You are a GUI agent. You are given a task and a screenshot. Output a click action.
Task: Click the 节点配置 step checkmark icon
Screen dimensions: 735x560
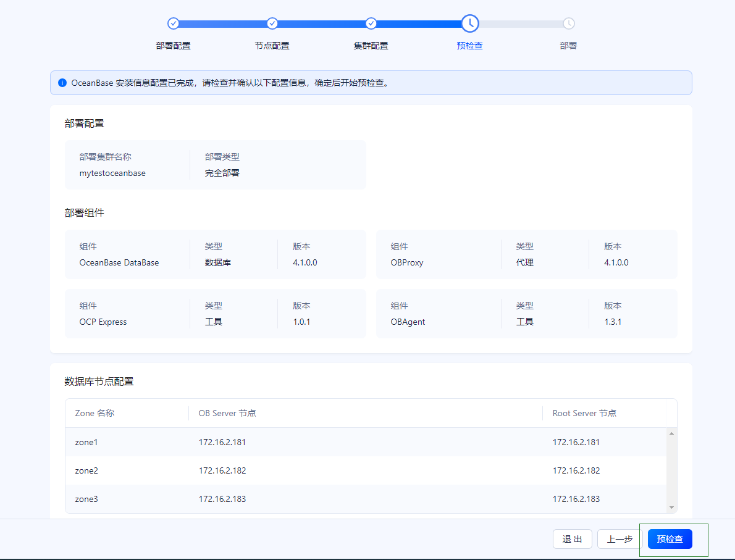pyautogui.click(x=272, y=23)
